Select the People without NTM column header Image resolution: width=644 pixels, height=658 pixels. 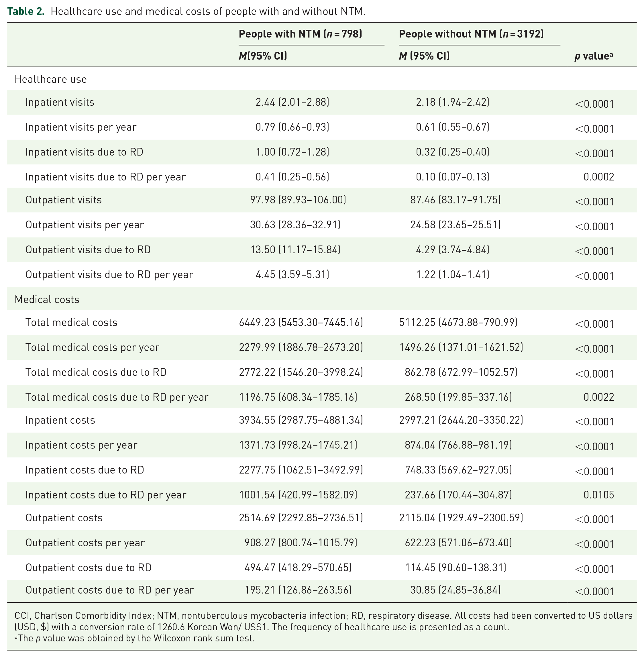(471, 34)
